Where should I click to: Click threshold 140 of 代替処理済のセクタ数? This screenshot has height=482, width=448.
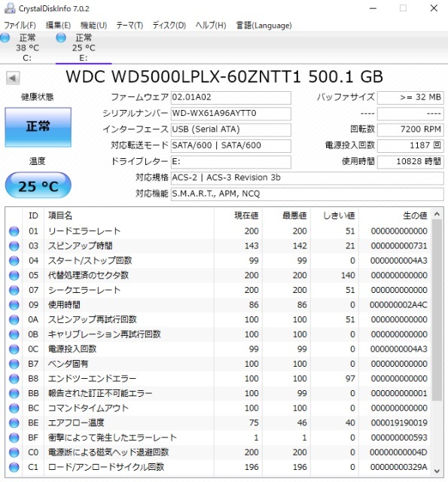[x=348, y=276]
